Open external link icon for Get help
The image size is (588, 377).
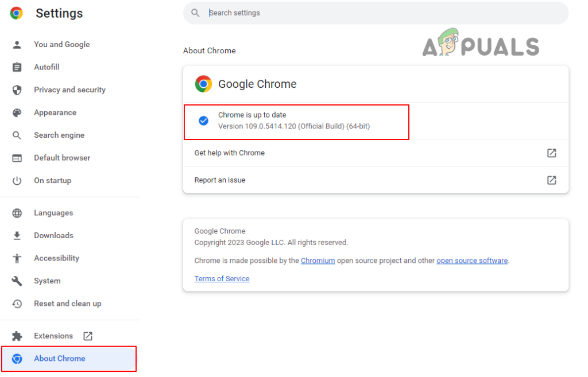(x=551, y=153)
